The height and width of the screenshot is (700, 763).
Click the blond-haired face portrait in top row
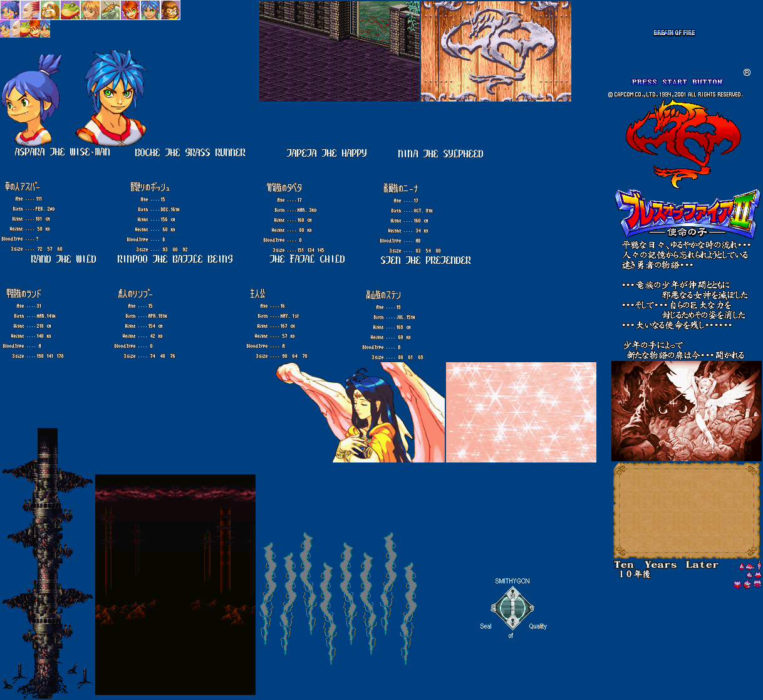(90, 10)
